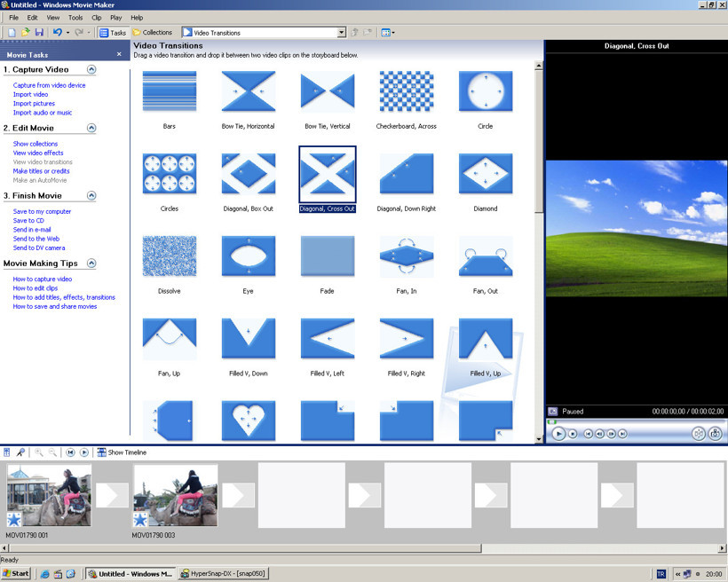Choose the Fade transition
The height and width of the screenshot is (582, 728).
pyautogui.click(x=328, y=256)
